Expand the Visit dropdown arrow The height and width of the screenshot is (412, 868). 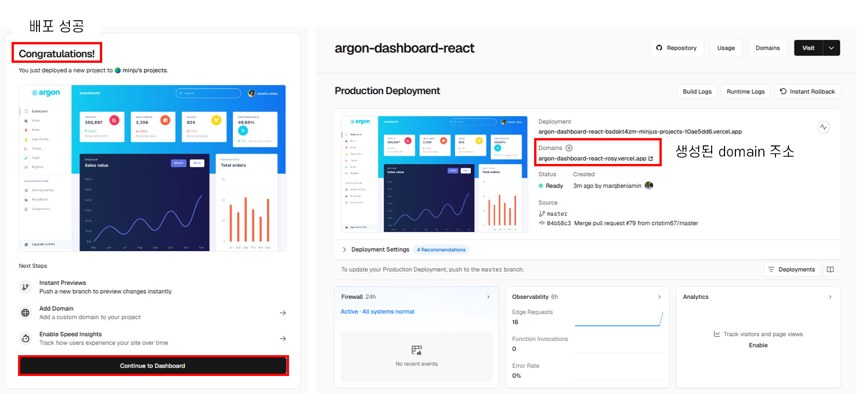tap(831, 48)
